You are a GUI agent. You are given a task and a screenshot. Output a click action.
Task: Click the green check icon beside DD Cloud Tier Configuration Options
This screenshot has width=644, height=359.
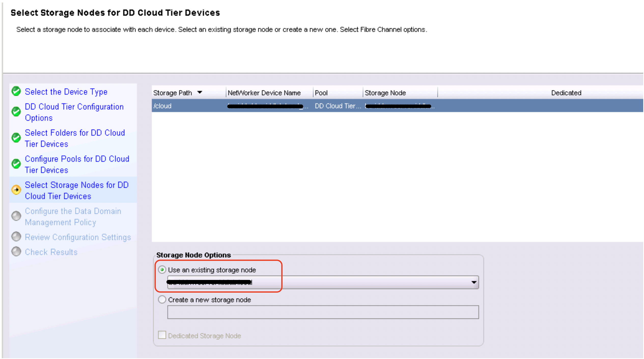[16, 112]
